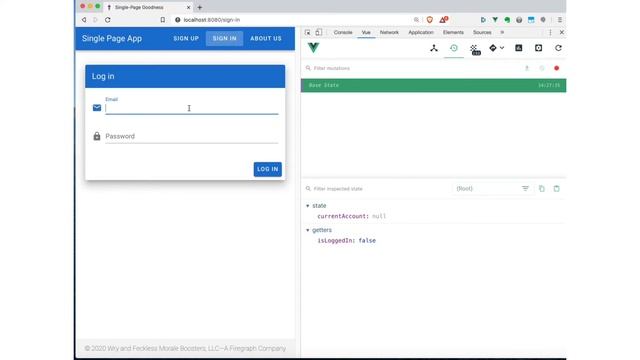The image size is (640, 360).
Task: Open the Vue Performance tab
Action: [518, 48]
